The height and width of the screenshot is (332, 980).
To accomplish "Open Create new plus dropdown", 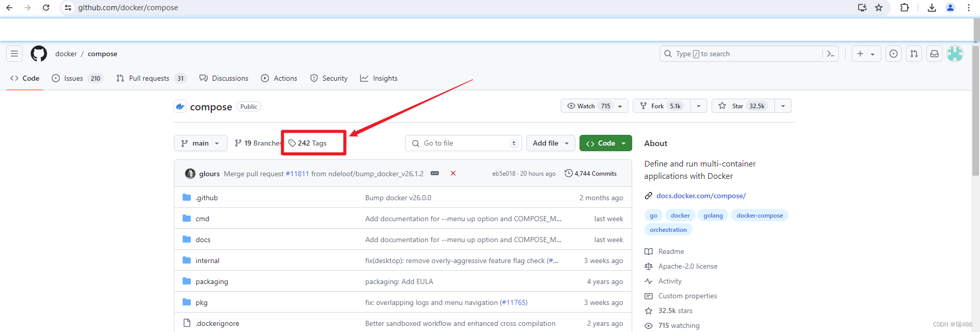I will (x=866, y=54).
